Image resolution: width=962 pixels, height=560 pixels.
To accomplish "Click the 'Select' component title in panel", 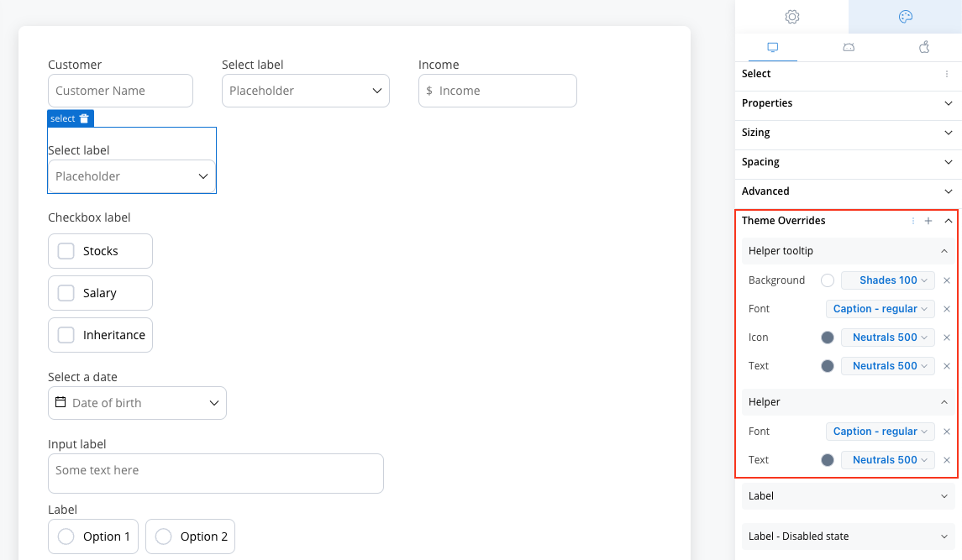I will click(x=756, y=74).
